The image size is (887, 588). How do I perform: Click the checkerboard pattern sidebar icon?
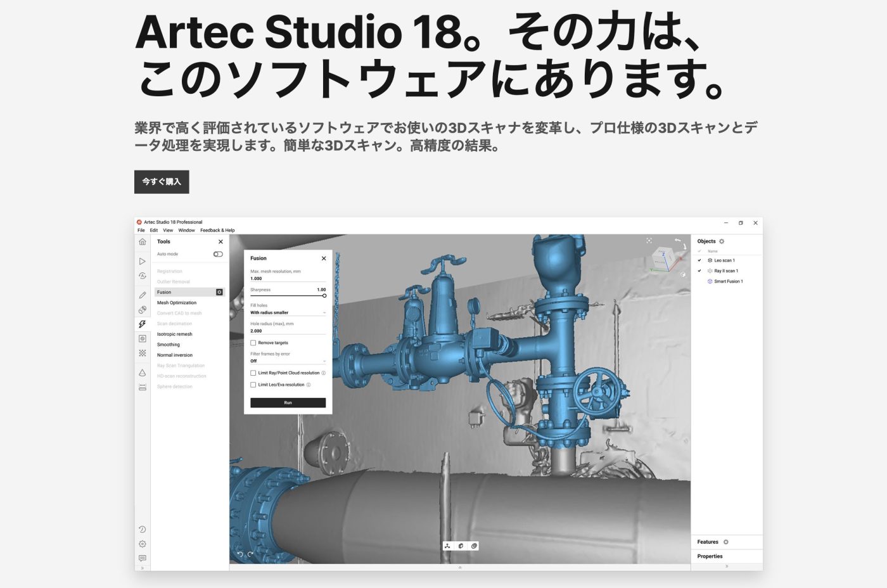143,354
